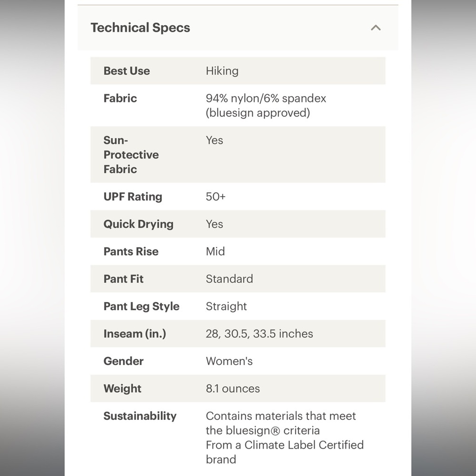Click the Hiking value
Viewport: 476px width, 476px height.
point(222,71)
